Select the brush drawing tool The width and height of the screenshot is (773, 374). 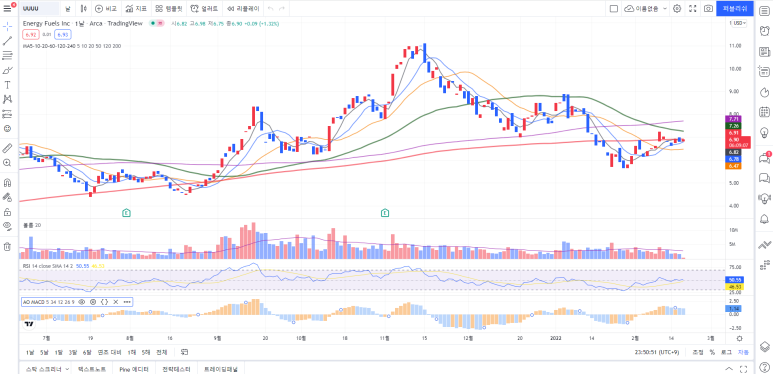click(7, 70)
